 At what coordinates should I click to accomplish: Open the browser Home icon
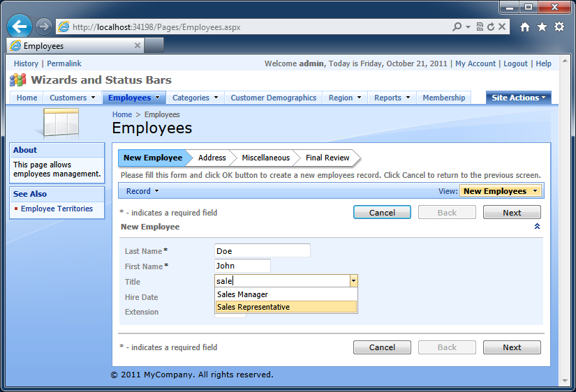525,27
